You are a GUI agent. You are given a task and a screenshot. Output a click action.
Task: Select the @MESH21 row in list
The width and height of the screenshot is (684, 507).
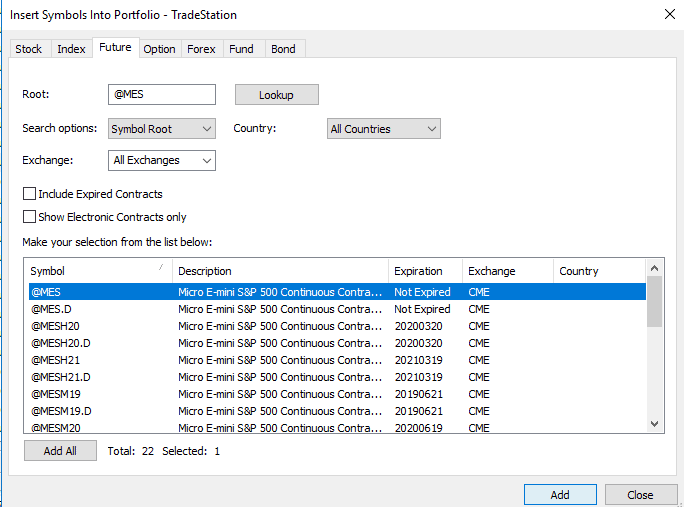(337, 360)
